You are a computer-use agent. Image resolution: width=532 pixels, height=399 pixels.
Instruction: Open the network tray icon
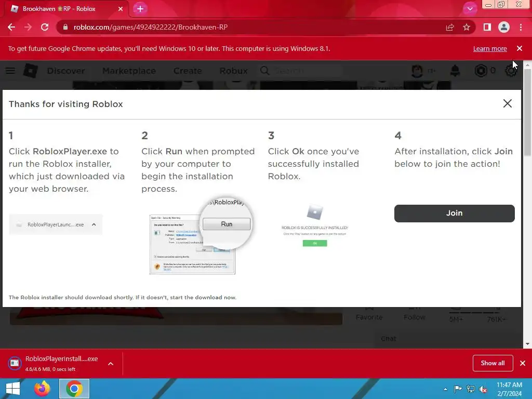coord(470,389)
